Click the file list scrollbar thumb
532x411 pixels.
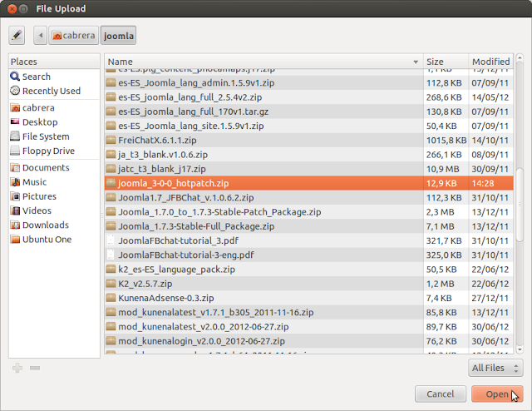tap(519, 205)
